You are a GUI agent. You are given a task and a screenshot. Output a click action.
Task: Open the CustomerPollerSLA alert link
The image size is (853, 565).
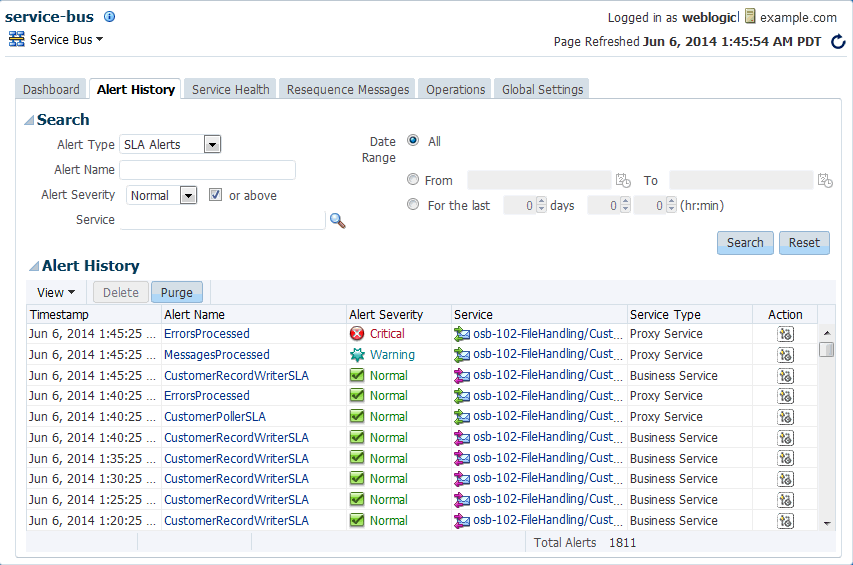[x=215, y=417]
